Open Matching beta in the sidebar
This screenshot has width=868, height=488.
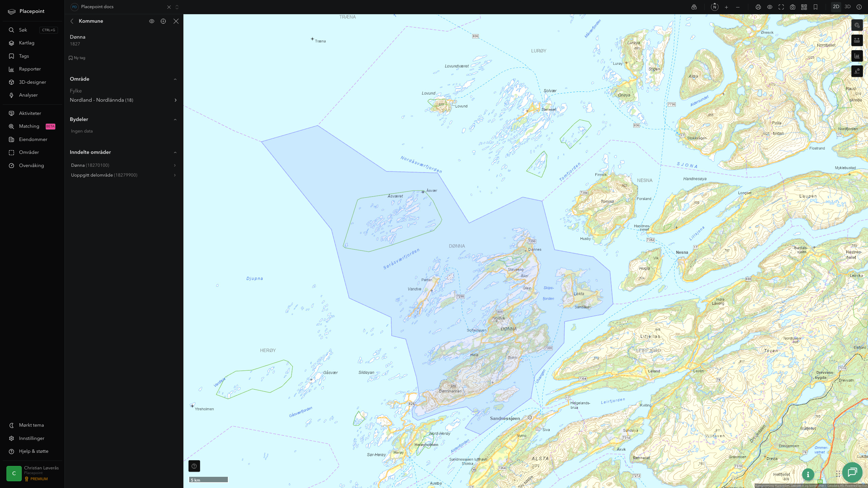(x=32, y=126)
